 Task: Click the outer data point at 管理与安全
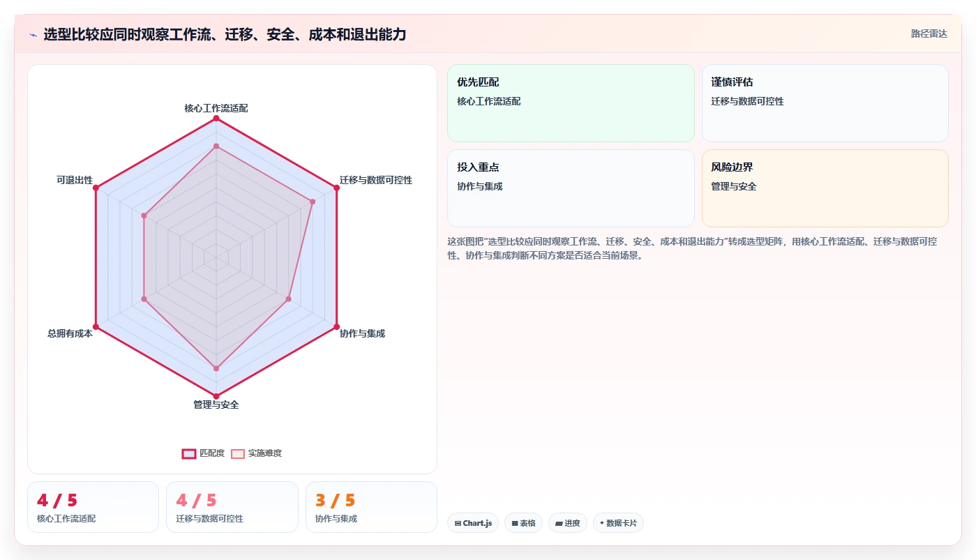216,396
